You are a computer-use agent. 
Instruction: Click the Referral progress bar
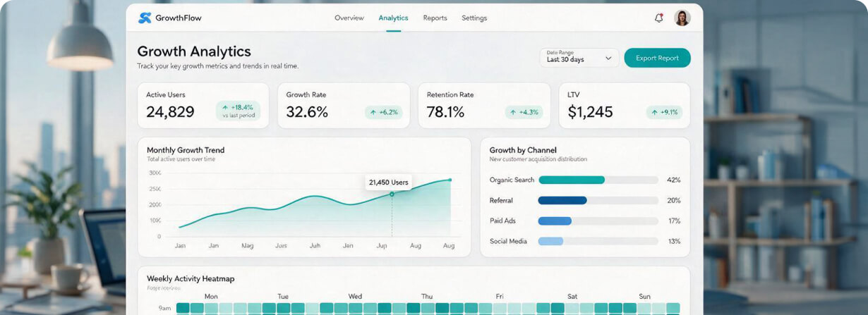[598, 200]
